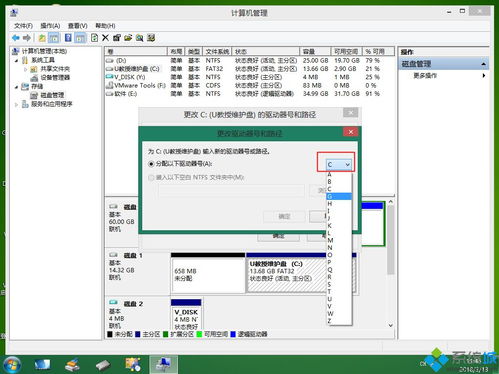Click the Back arrow toolbar icon
The width and height of the screenshot is (499, 374).
pos(15,38)
